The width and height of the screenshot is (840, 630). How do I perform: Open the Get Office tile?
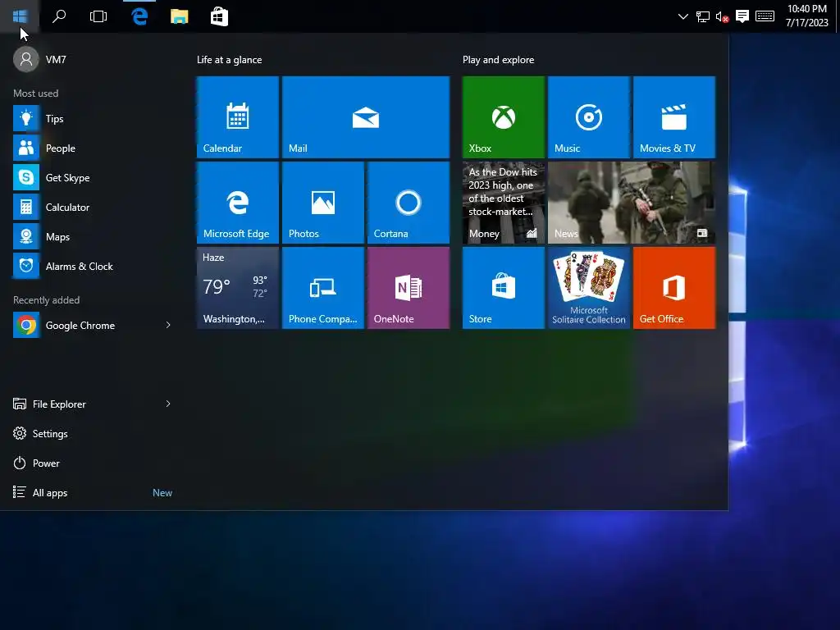[674, 288]
